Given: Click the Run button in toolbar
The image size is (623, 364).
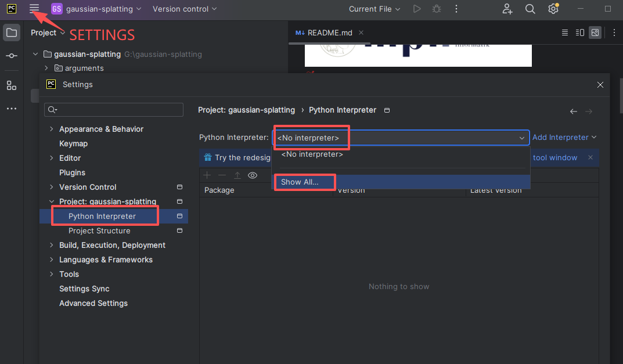Looking at the screenshot, I should click(x=416, y=9).
